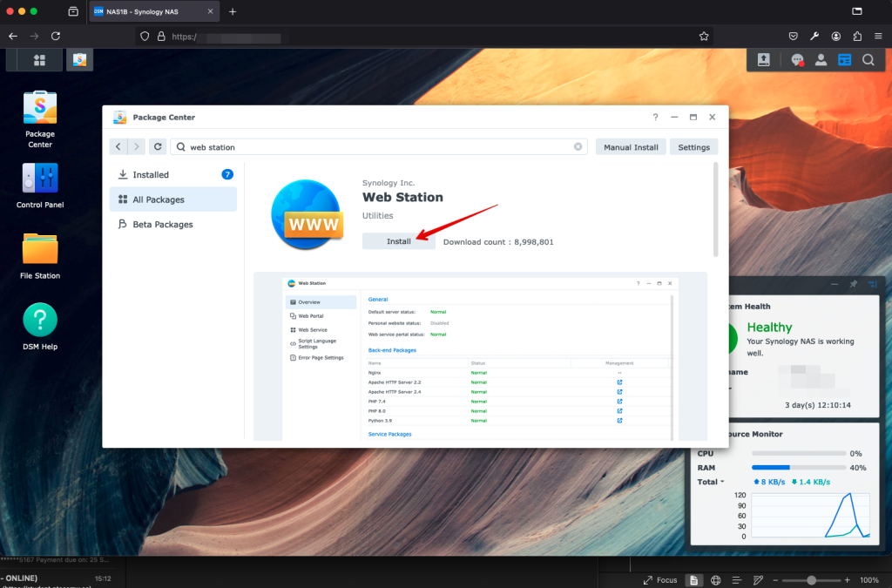This screenshot has width=892, height=588.
Task: Open the browser wrench tools icon
Action: [814, 37]
